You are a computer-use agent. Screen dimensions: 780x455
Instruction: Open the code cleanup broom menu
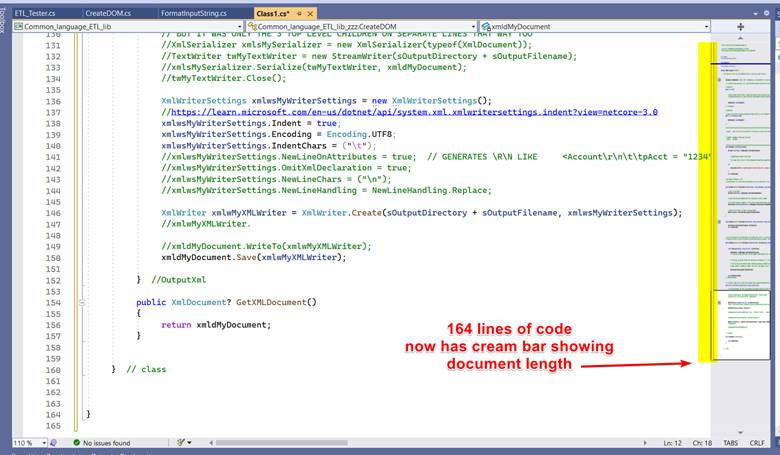point(181,443)
